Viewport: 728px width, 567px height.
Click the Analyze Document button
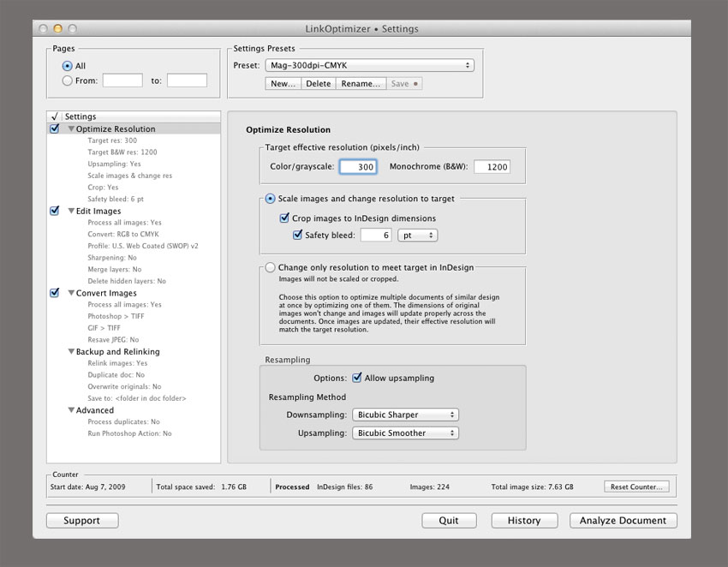click(623, 521)
